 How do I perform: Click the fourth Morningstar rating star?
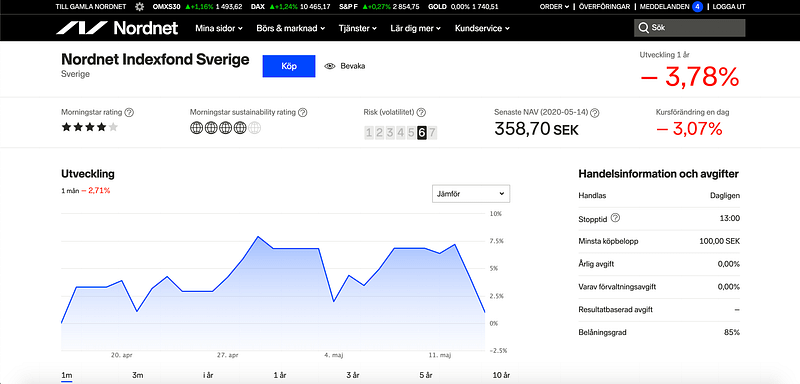(102, 127)
